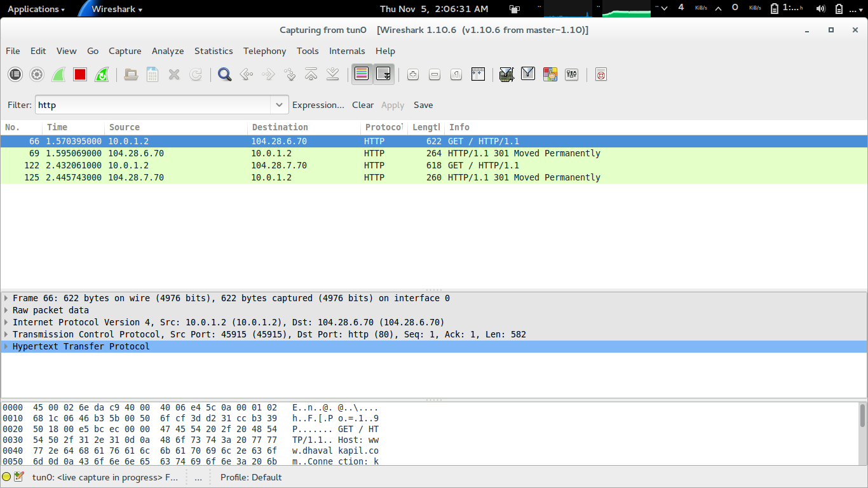Viewport: 868px width, 488px height.
Task: Open the filter history dropdown arrow
Action: coord(279,105)
